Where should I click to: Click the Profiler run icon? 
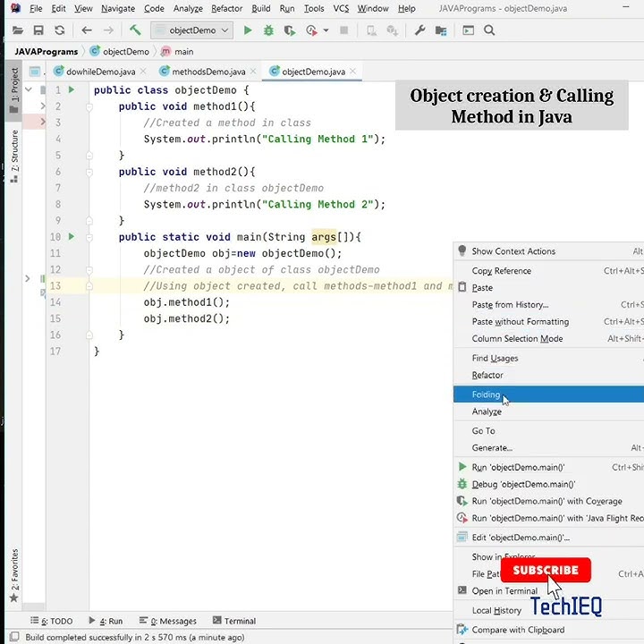tap(312, 30)
